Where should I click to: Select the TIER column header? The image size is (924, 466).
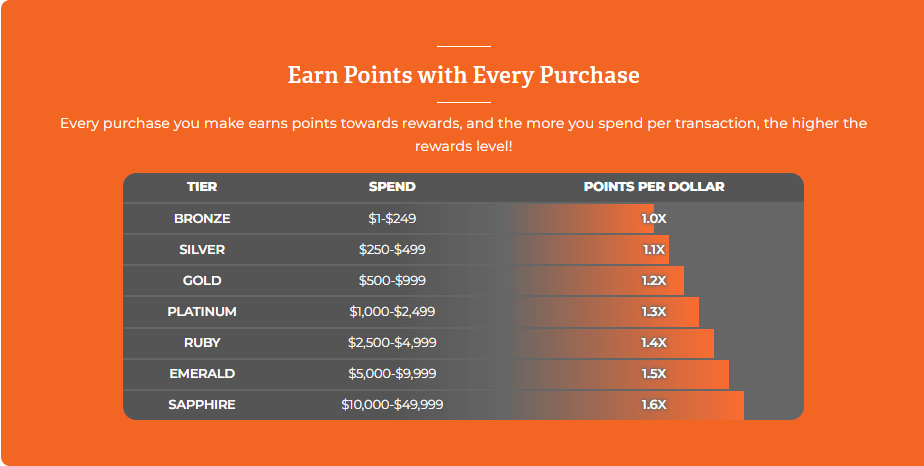click(x=202, y=187)
